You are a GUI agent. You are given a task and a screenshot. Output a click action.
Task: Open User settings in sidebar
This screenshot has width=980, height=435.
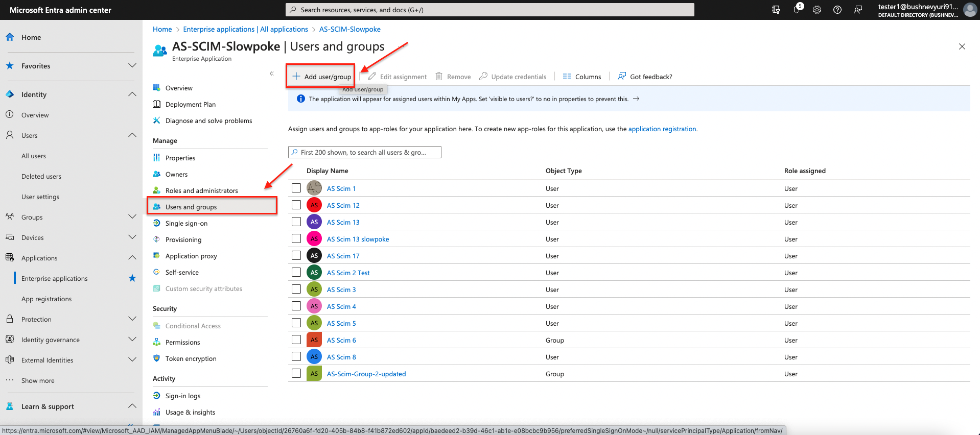pos(40,197)
